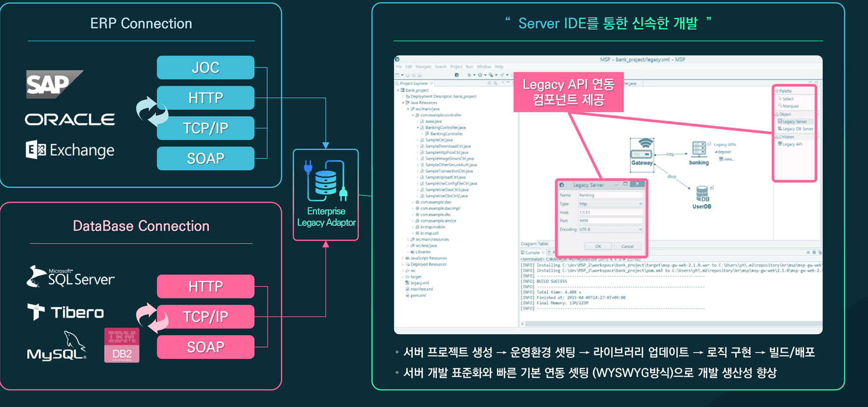Collapse the Java Resources tree node
Screen dimensions: 868x407
click(x=403, y=103)
